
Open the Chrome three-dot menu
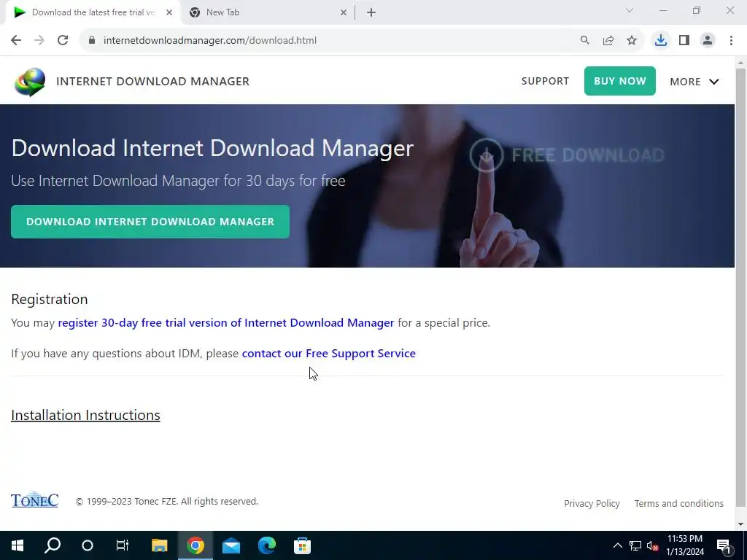[x=731, y=41]
